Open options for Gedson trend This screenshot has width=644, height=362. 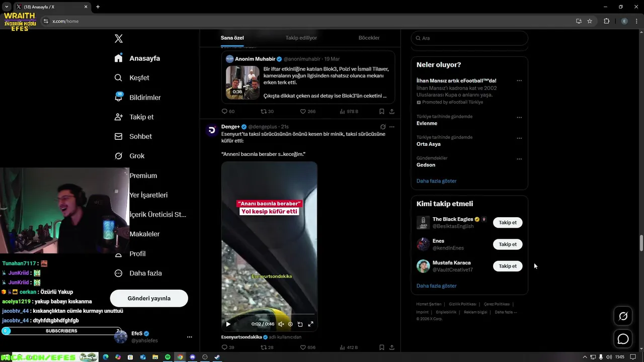tap(519, 159)
